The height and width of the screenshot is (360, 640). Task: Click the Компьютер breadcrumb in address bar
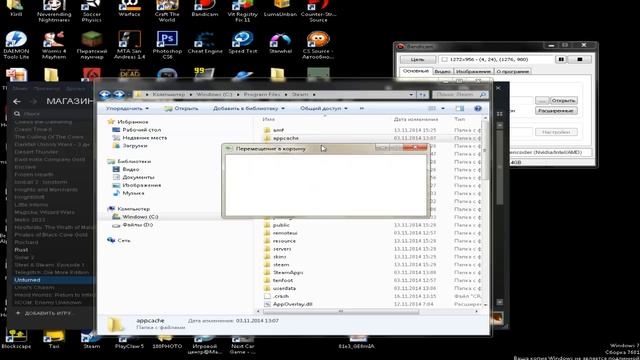coord(169,95)
